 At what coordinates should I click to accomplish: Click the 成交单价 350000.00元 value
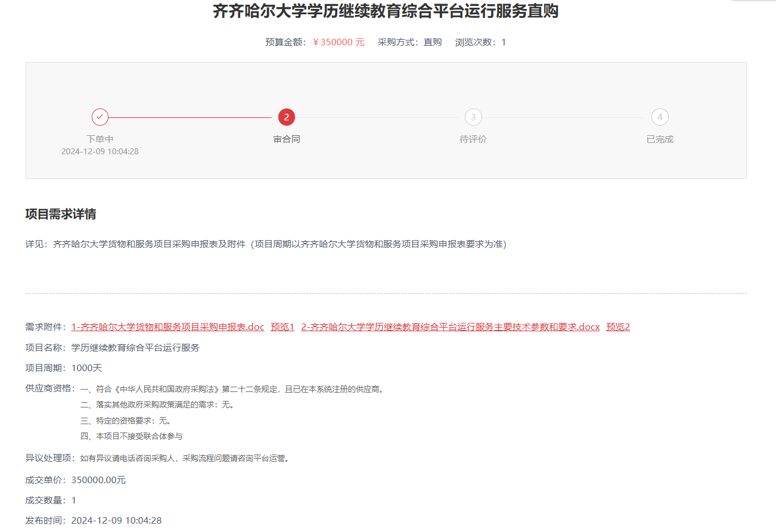pyautogui.click(x=98, y=481)
